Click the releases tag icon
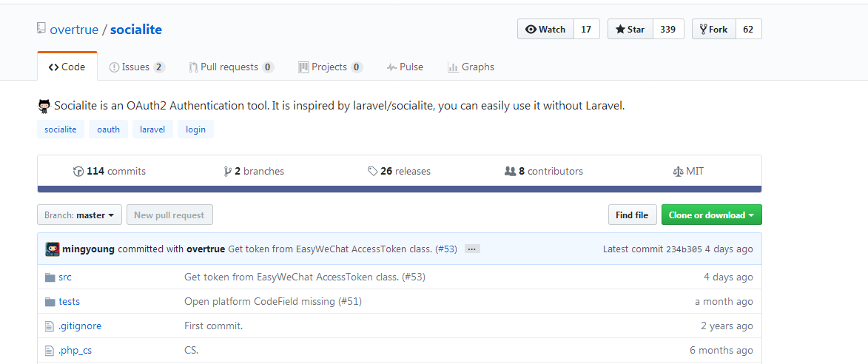The width and height of the screenshot is (868, 364). click(x=372, y=172)
